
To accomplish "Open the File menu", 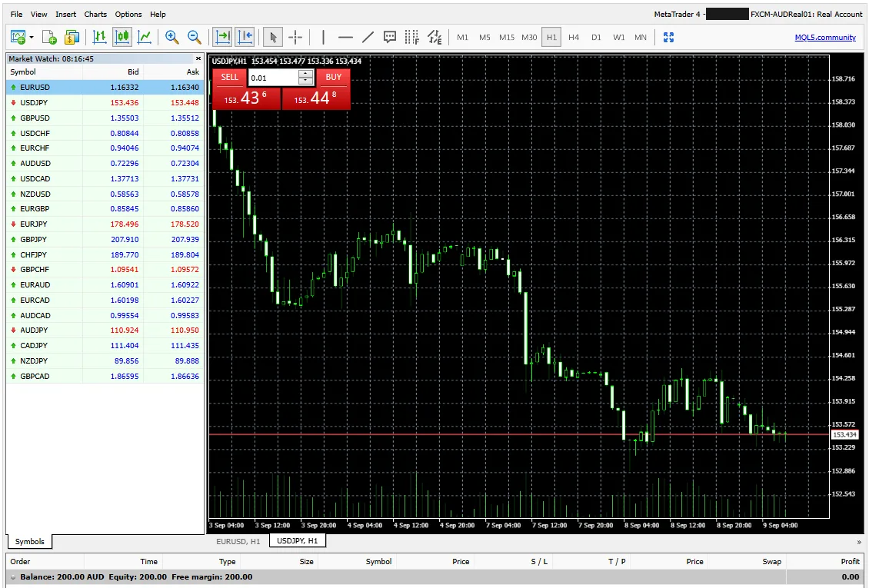I will pyautogui.click(x=17, y=14).
